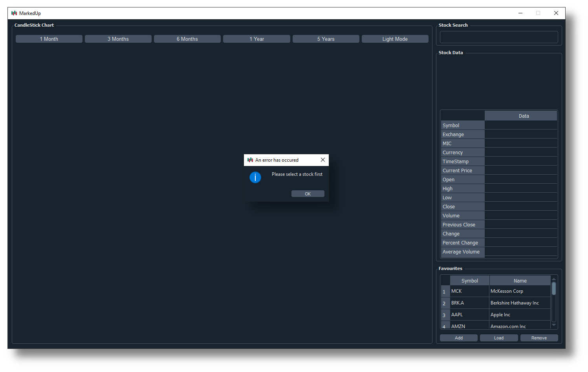588x372 pixels.
Task: Select the High row header
Action: pyautogui.click(x=463, y=188)
